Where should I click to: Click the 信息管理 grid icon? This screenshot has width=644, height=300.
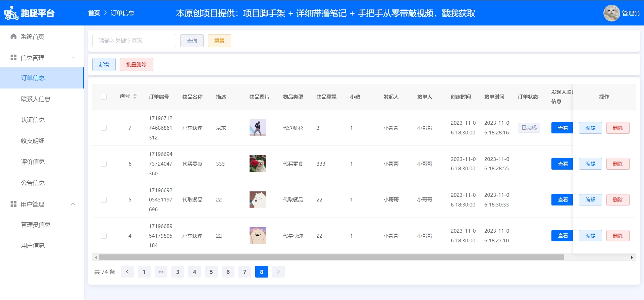click(13, 58)
